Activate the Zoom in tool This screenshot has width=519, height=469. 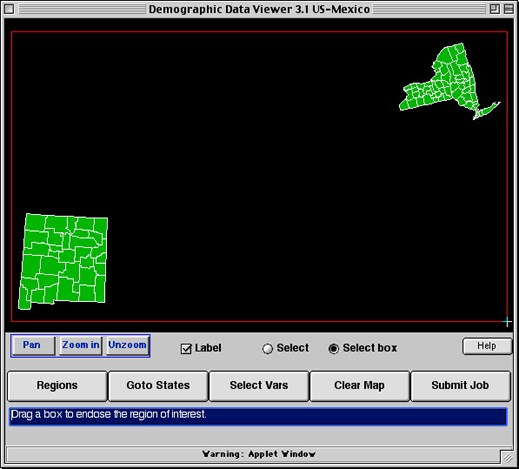(x=81, y=345)
